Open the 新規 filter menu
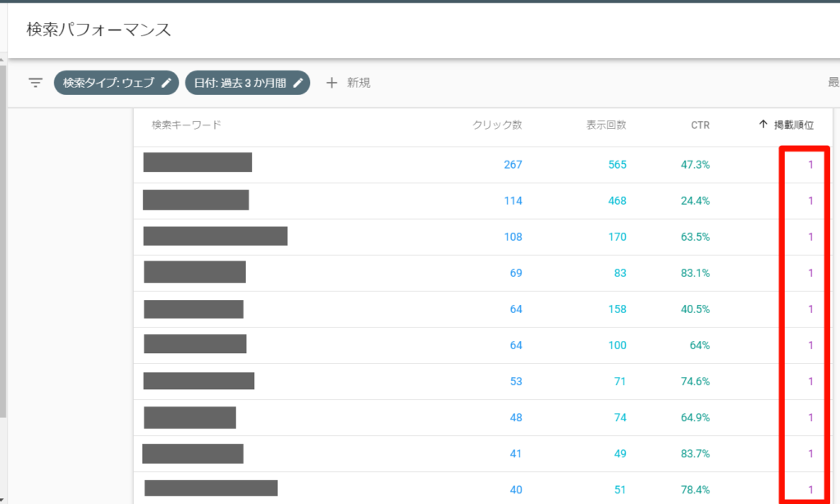 [348, 83]
